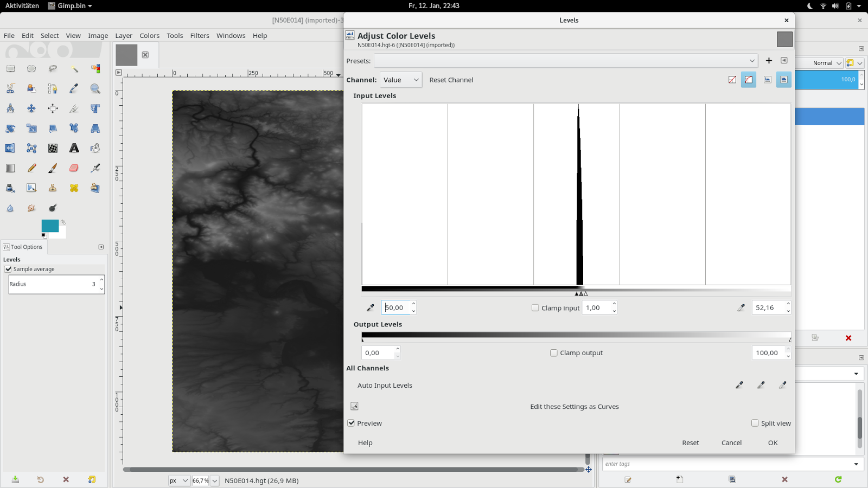
Task: Uncheck the Preview checkbox
Action: tap(351, 423)
